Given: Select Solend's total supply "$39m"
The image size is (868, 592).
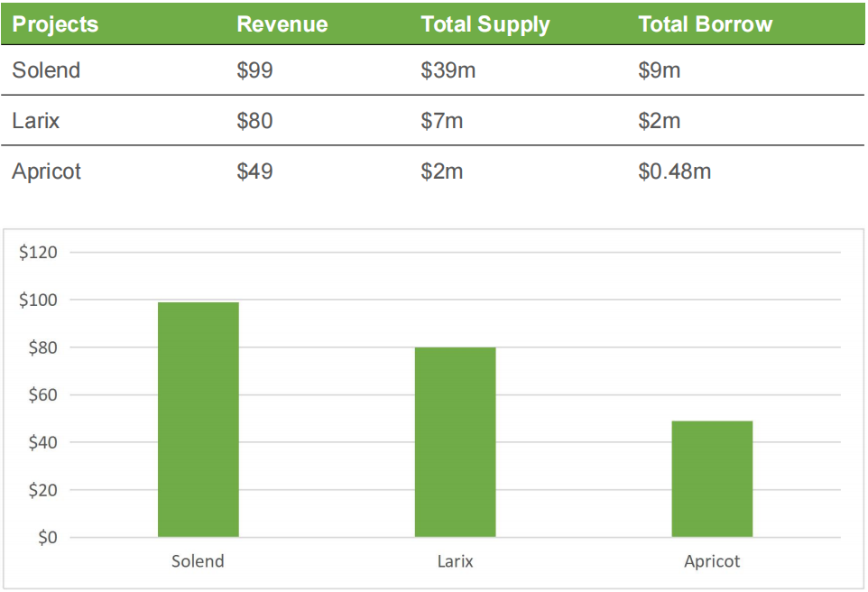Looking at the screenshot, I should coord(448,70).
